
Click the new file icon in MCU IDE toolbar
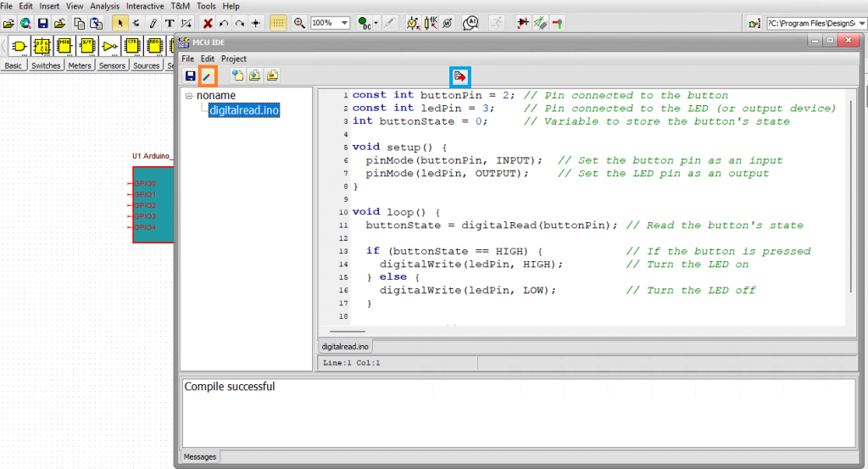point(238,76)
